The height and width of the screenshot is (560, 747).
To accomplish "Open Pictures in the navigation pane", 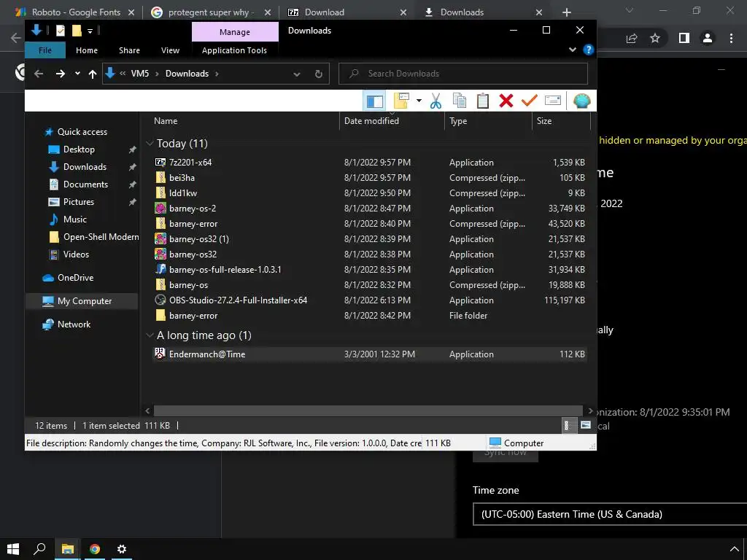I will (79, 202).
